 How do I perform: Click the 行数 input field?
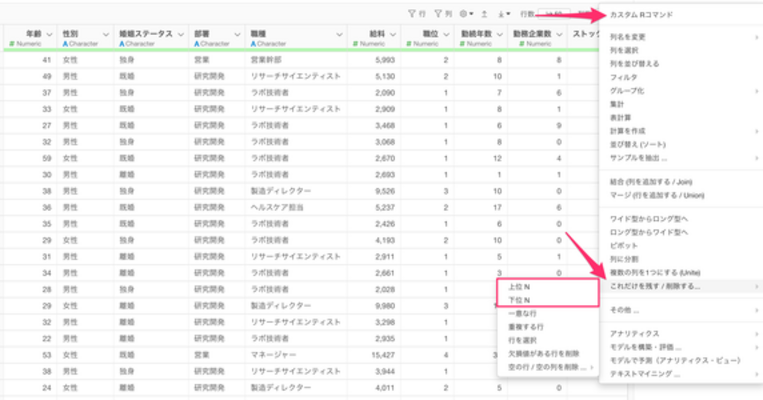point(561,14)
